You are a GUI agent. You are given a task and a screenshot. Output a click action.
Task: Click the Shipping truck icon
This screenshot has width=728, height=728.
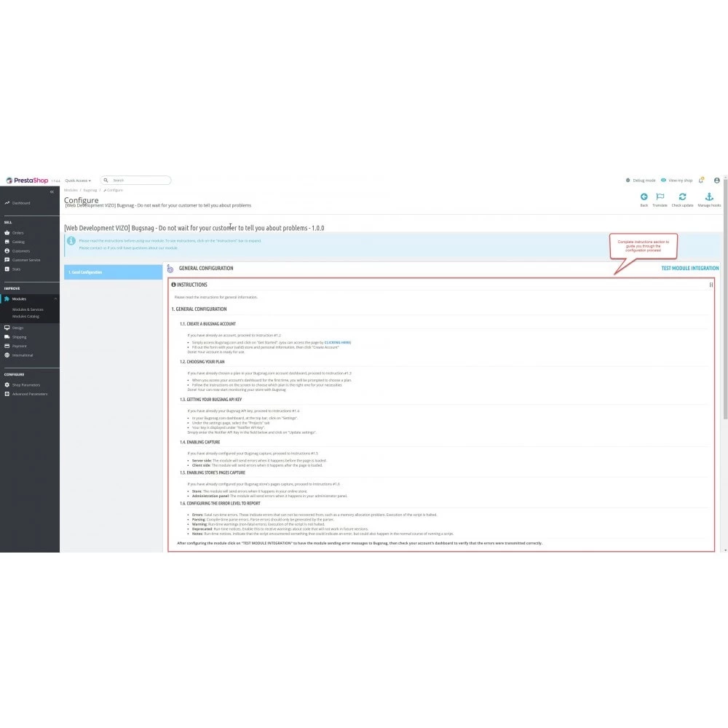7,336
